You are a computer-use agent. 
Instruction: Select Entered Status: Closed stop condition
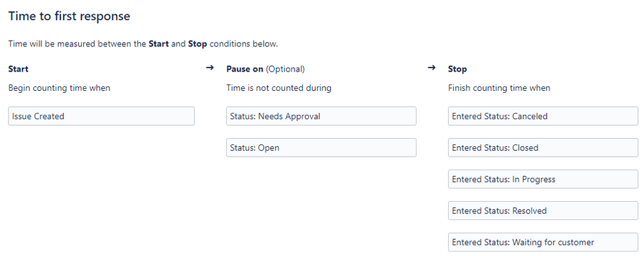[543, 148]
